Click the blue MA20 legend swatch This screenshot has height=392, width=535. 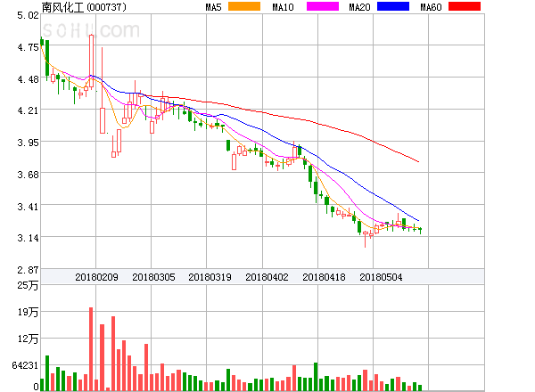tap(393, 6)
